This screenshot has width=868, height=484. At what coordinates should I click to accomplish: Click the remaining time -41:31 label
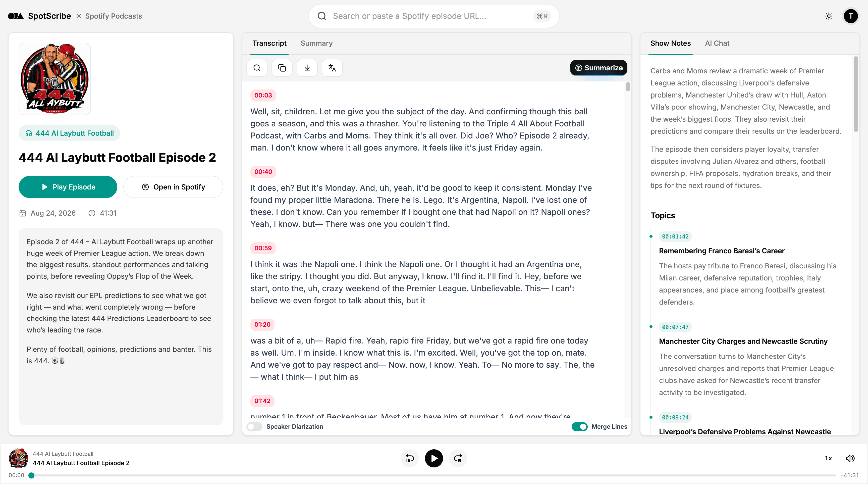[849, 475]
